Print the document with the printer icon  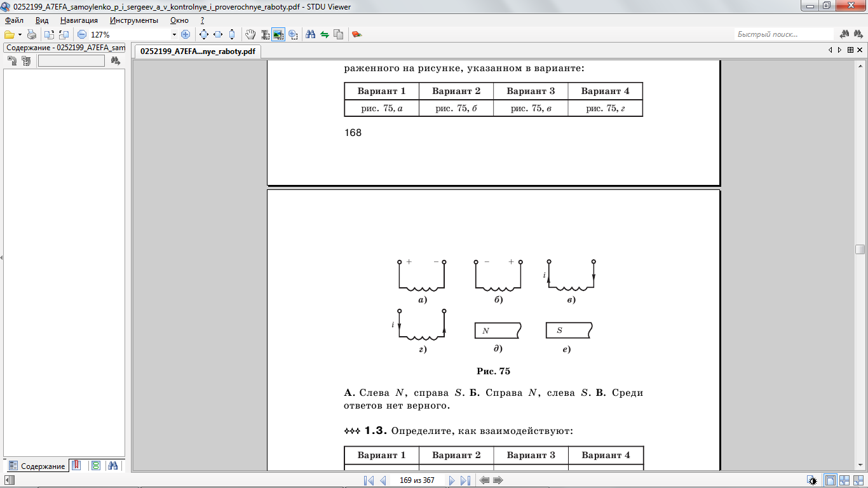pos(31,34)
